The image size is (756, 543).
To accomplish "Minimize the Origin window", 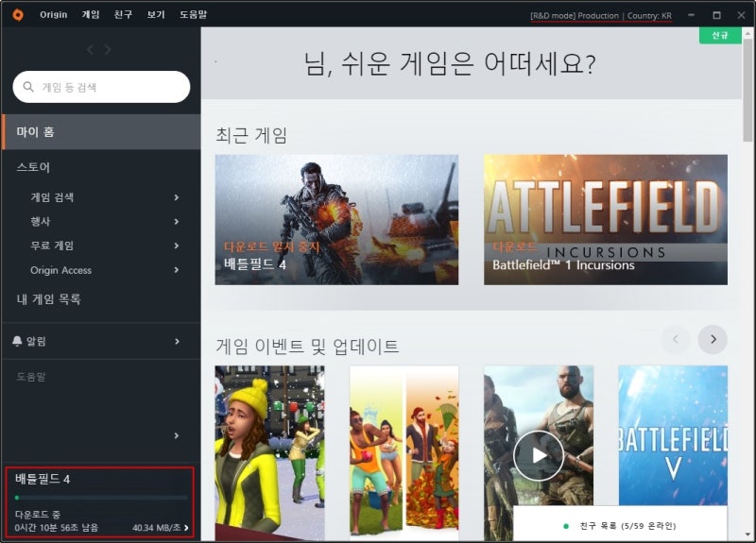I will click(692, 15).
